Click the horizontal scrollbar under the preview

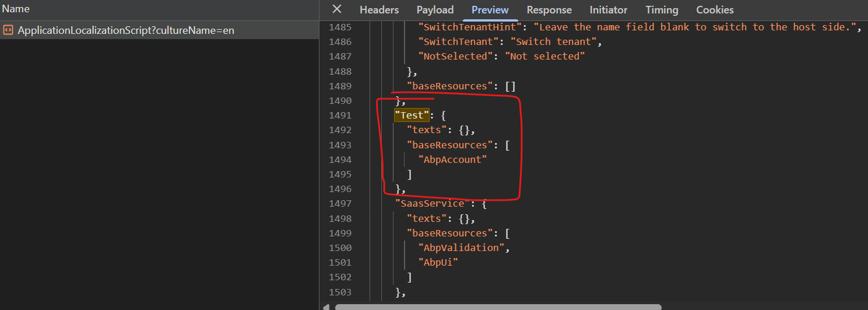498,306
